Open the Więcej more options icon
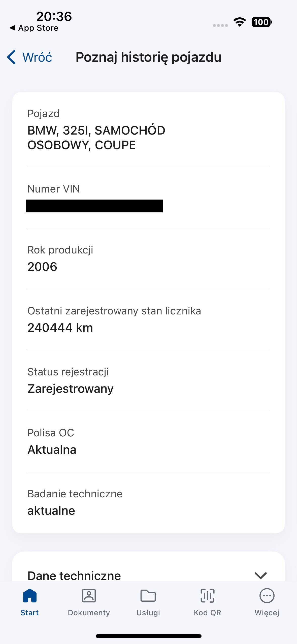The image size is (297, 644). [267, 596]
